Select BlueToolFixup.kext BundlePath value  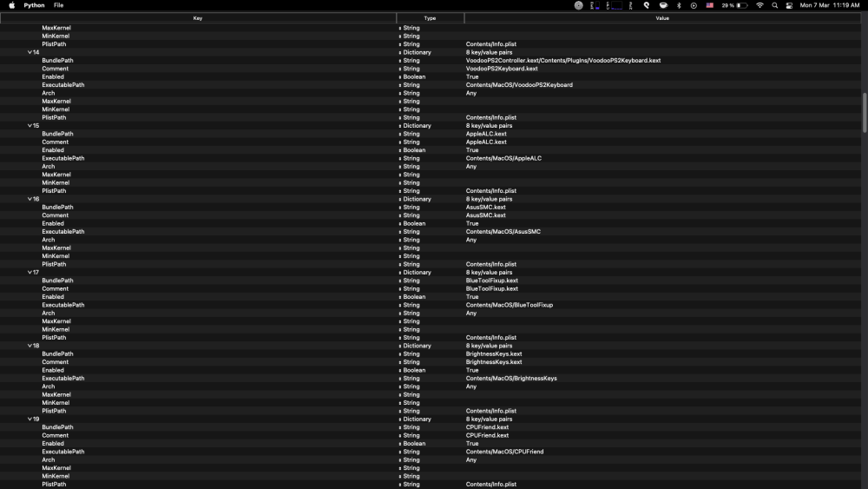coord(492,281)
